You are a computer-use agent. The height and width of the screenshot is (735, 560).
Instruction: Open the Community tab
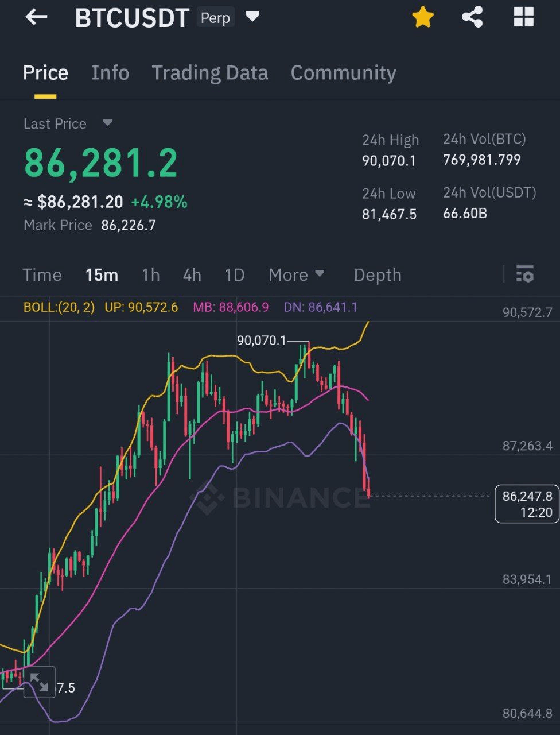pyautogui.click(x=343, y=73)
